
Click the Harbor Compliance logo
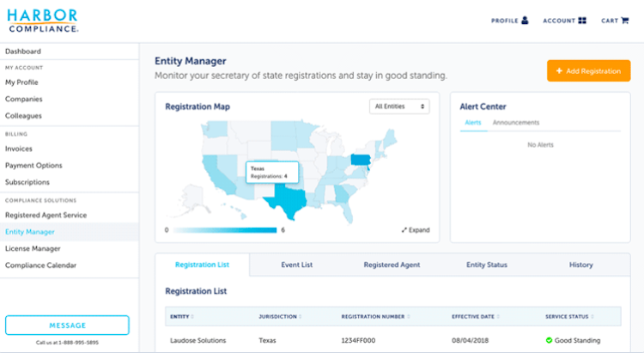click(x=42, y=21)
